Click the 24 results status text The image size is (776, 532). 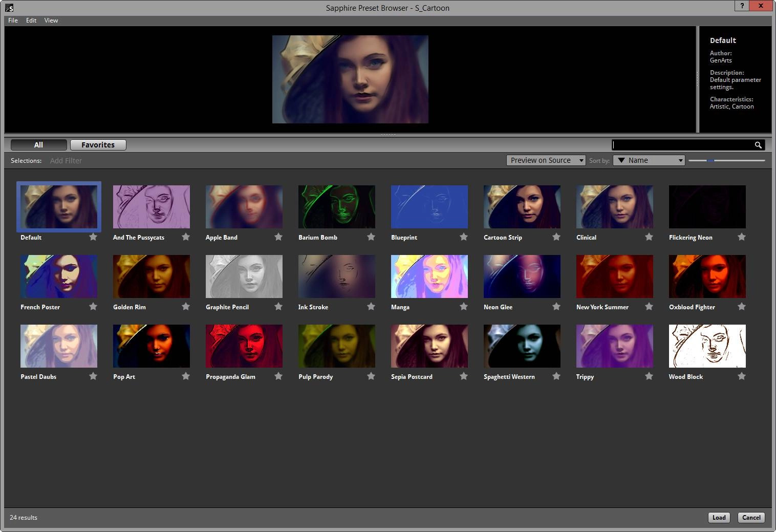point(24,518)
